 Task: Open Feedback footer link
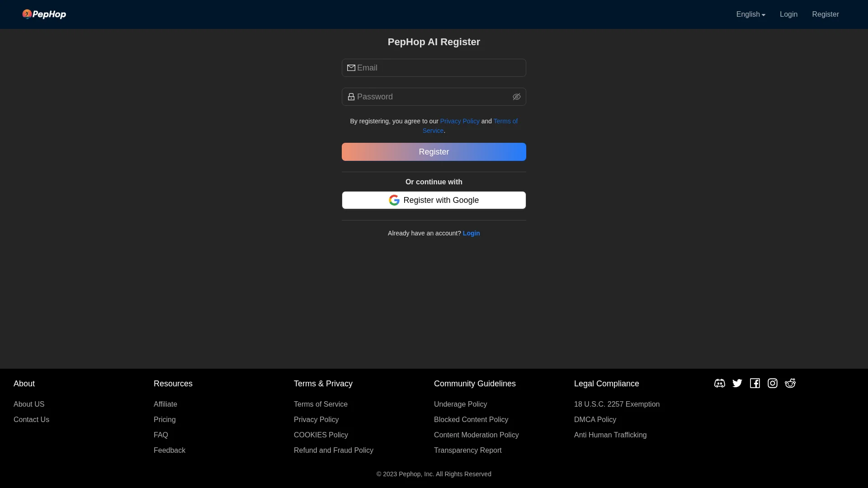click(x=170, y=450)
